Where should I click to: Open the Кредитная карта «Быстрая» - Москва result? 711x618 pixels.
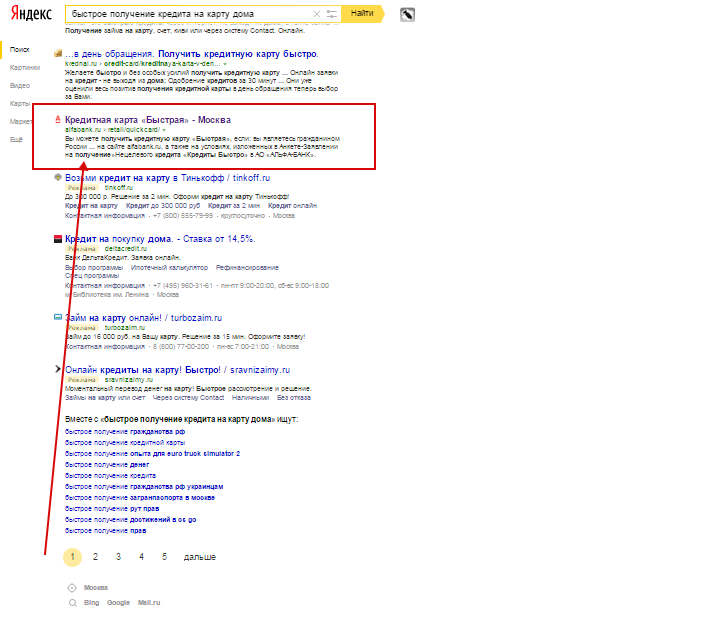click(148, 120)
